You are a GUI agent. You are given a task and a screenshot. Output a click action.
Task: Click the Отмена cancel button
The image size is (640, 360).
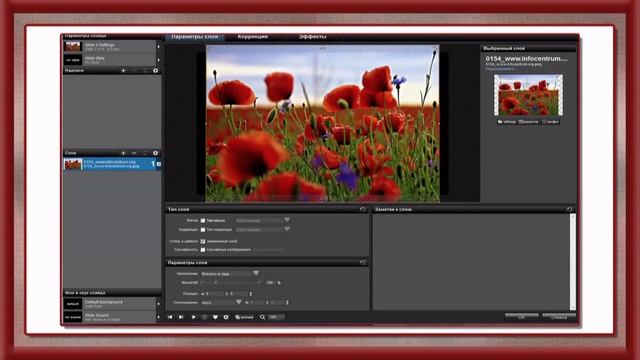(x=559, y=317)
